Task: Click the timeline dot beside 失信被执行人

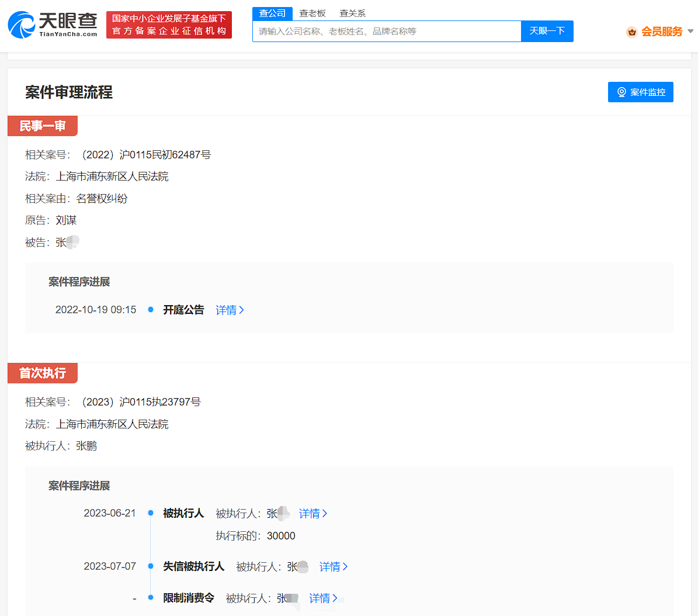Action: 151,566
